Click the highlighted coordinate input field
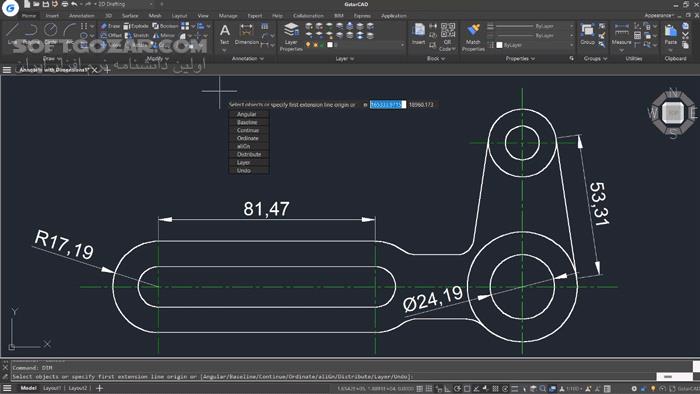This screenshot has height=394, width=700. click(388, 104)
